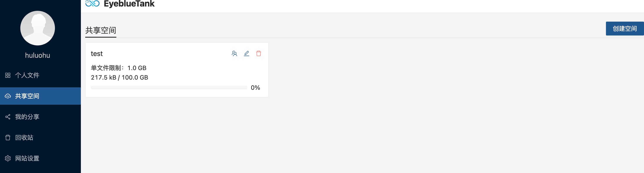Open the test space card title
Viewport: 644px width, 173px height.
coord(97,54)
